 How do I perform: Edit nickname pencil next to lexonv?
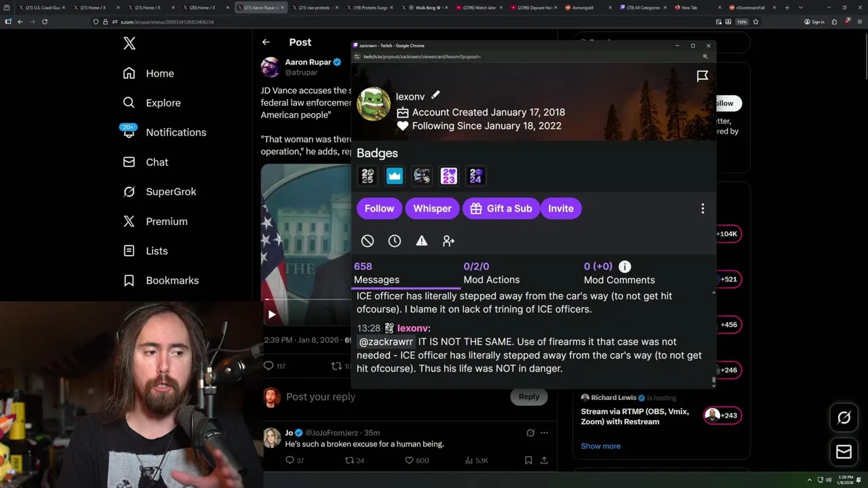[435, 96]
